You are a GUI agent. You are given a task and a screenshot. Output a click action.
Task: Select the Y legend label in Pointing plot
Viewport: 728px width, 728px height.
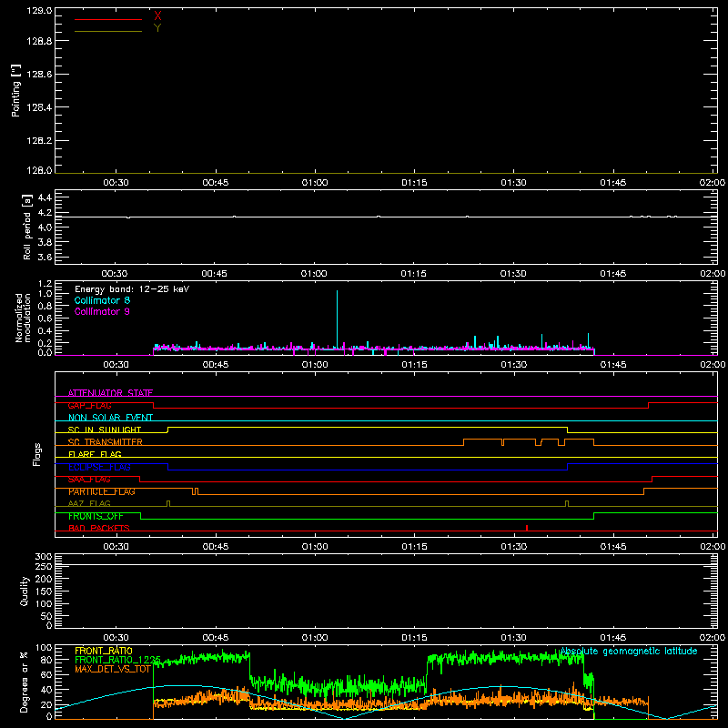point(157,28)
